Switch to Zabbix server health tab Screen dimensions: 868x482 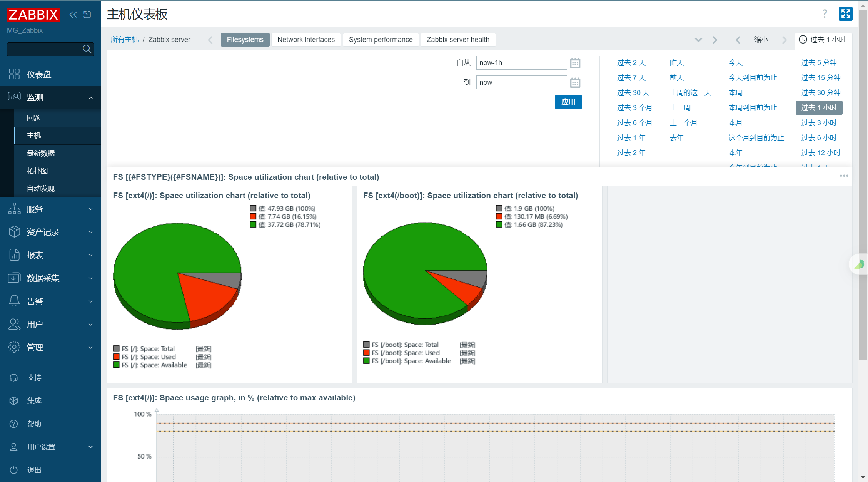click(458, 40)
